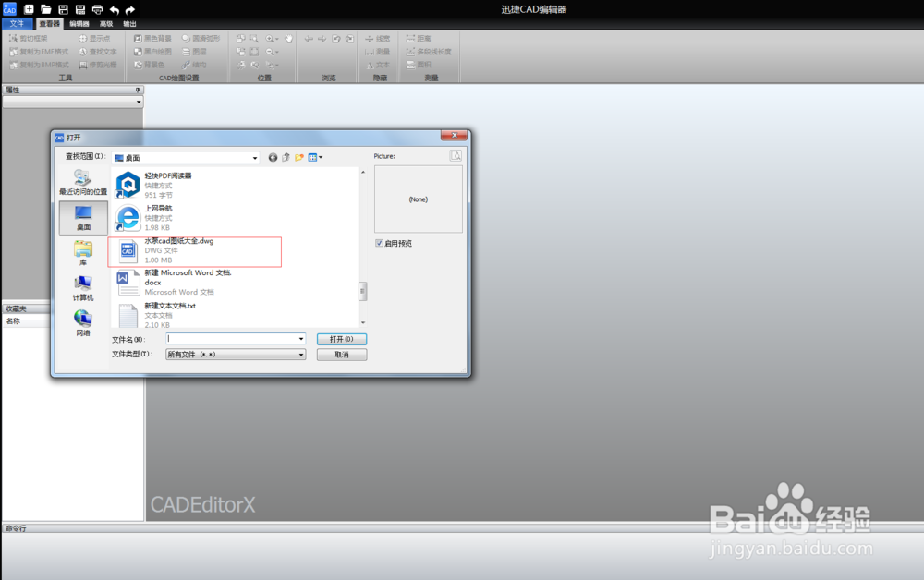The image size is (924, 580).
Task: Select the 上网导航 shortcut
Action: (x=145, y=218)
